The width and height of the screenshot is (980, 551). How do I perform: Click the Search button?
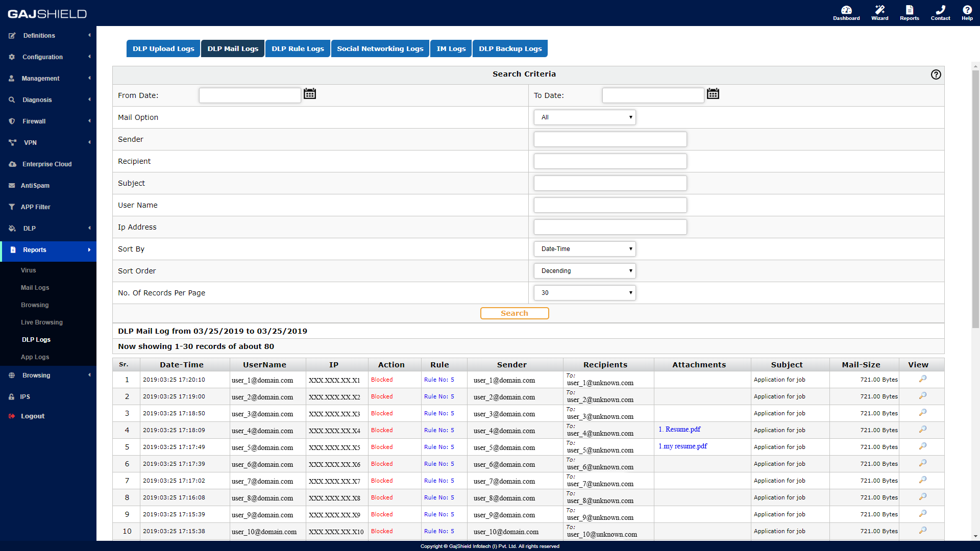pyautogui.click(x=514, y=313)
